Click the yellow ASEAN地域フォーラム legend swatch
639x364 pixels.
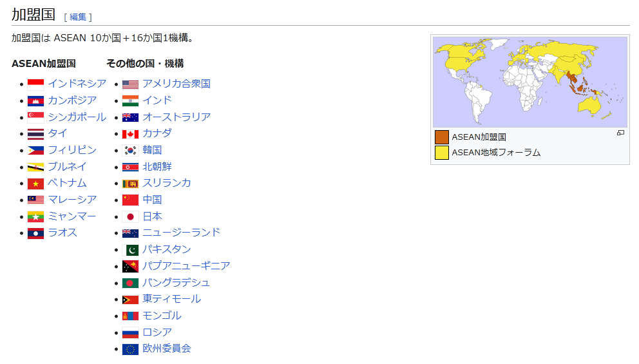pyautogui.click(x=441, y=153)
